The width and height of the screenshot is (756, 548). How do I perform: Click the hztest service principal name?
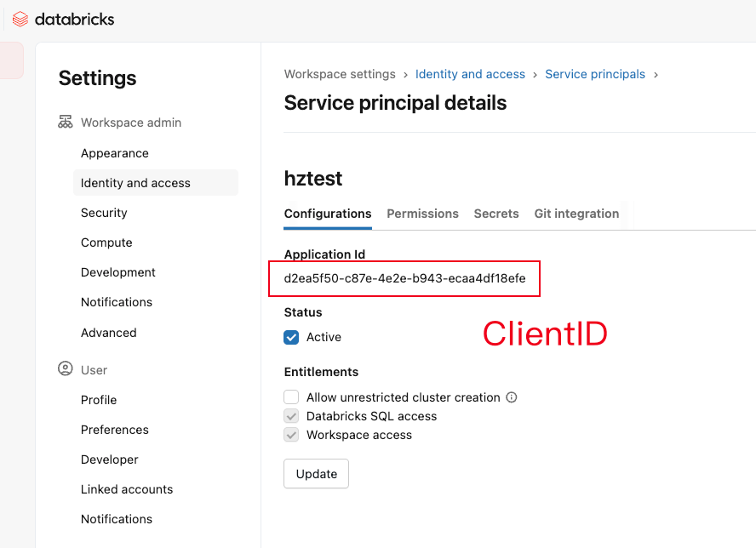pyautogui.click(x=313, y=179)
